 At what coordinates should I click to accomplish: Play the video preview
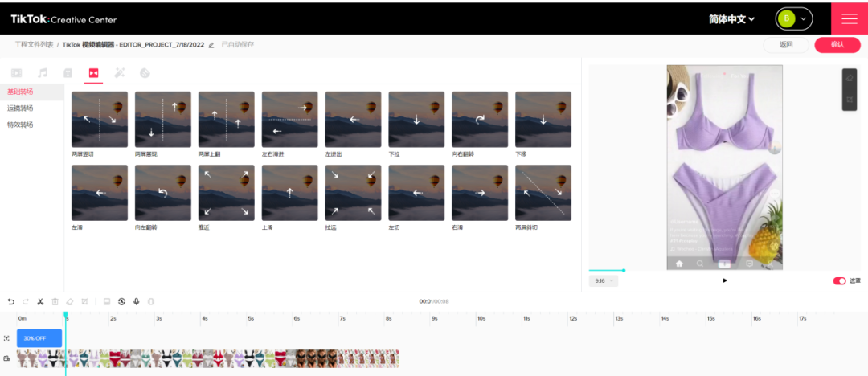tap(725, 280)
